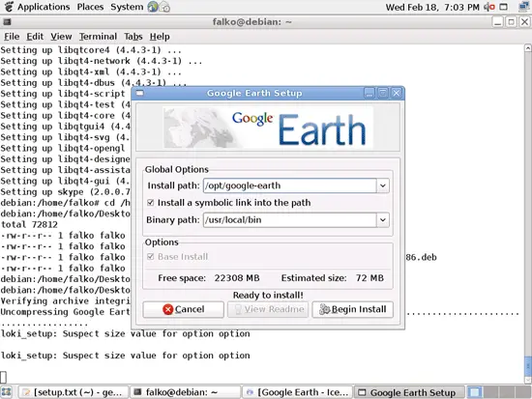This screenshot has height=399, width=532.
Task: Expand the Install path dropdown arrow
Action: [383, 185]
